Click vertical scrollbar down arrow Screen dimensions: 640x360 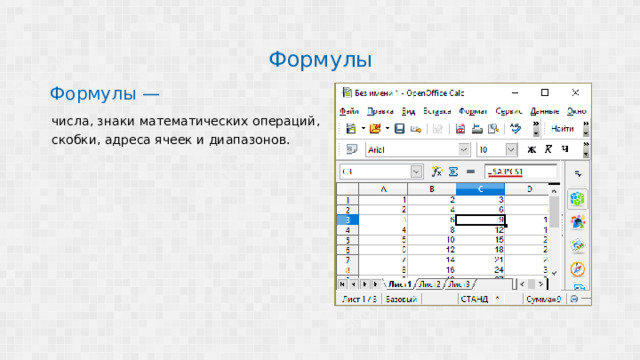(x=554, y=273)
